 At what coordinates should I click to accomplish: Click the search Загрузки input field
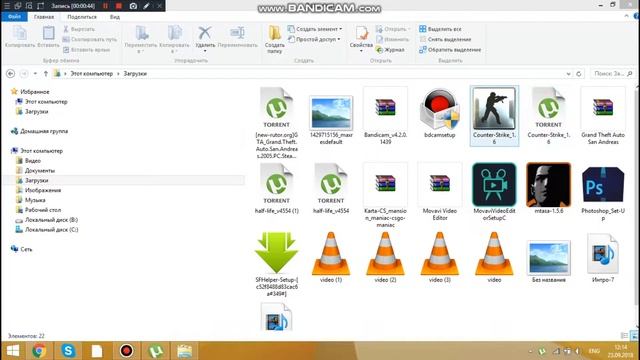tap(613, 74)
